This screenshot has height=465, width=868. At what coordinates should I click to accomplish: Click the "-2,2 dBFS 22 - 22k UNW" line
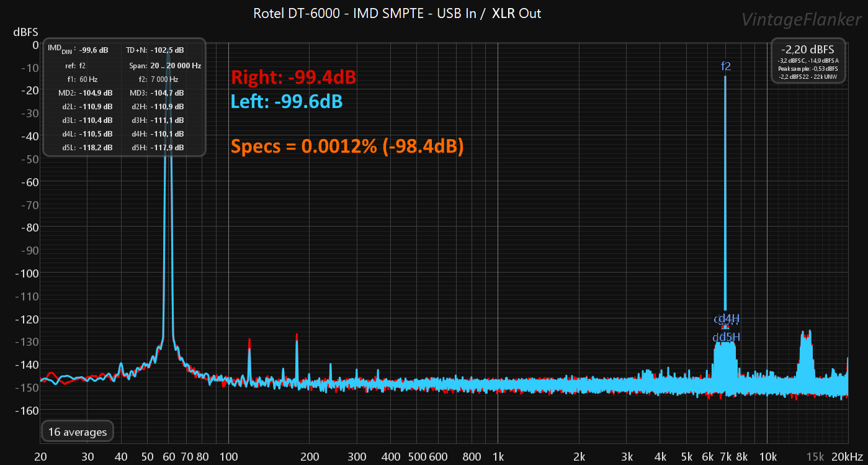[x=808, y=76]
